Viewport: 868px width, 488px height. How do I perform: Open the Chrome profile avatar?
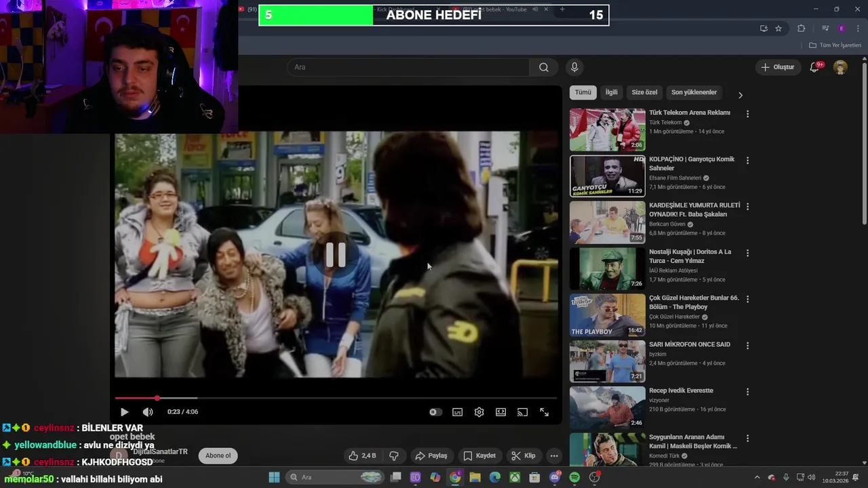coord(842,28)
